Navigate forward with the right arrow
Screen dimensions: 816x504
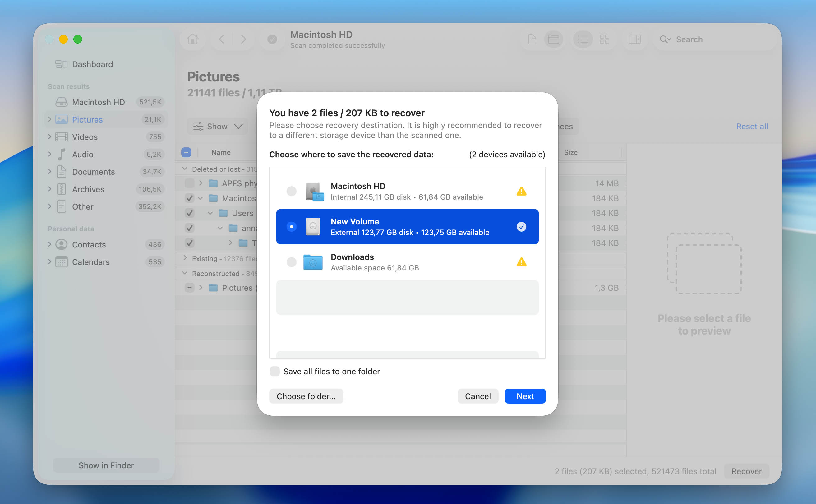[244, 39]
